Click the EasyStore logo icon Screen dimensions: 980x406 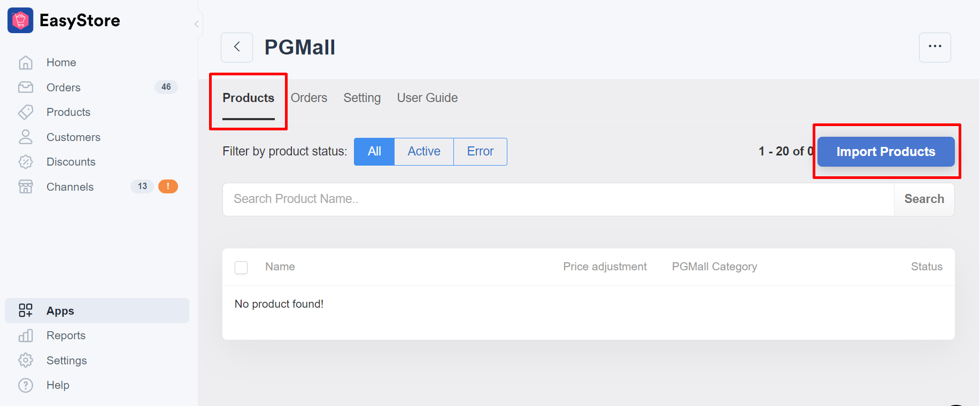coord(20,20)
